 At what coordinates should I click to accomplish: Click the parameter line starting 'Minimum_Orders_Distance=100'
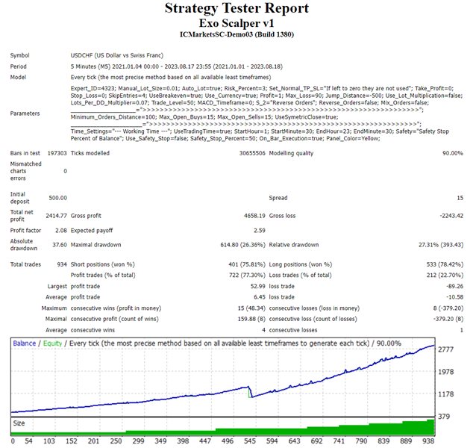coord(204,117)
